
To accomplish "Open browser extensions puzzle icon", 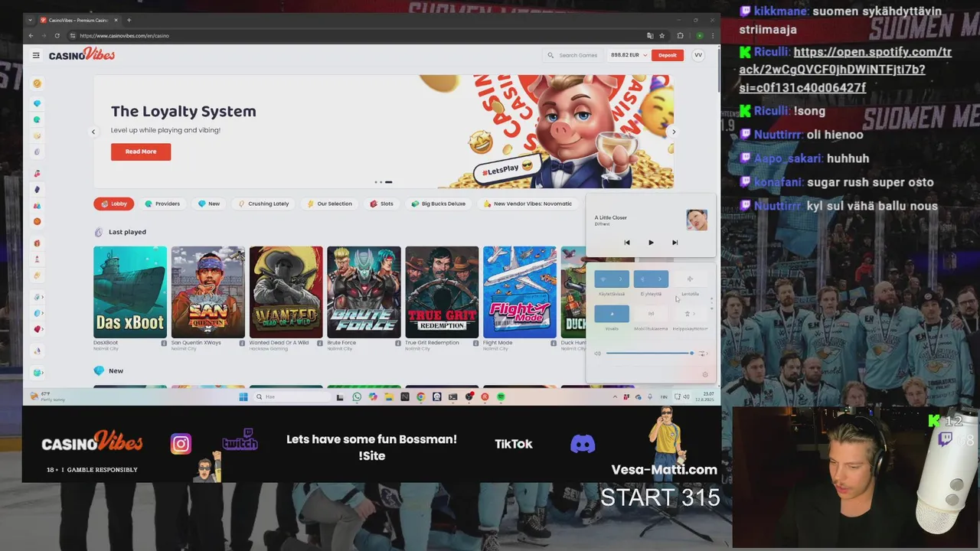I will (x=680, y=36).
